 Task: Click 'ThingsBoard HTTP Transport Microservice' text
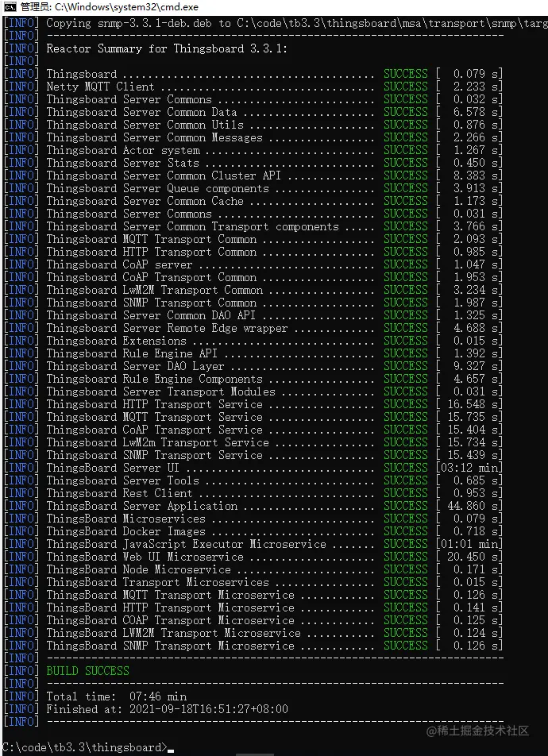click(170, 607)
